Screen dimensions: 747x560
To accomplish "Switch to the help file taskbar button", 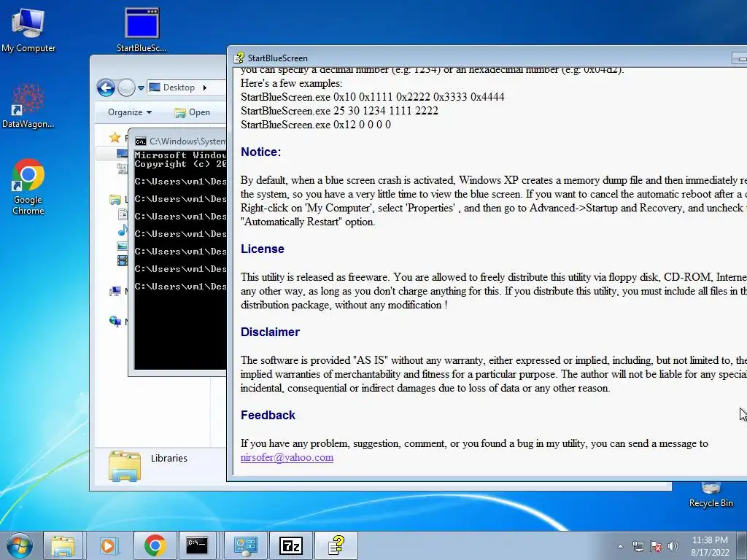I will click(x=336, y=545).
